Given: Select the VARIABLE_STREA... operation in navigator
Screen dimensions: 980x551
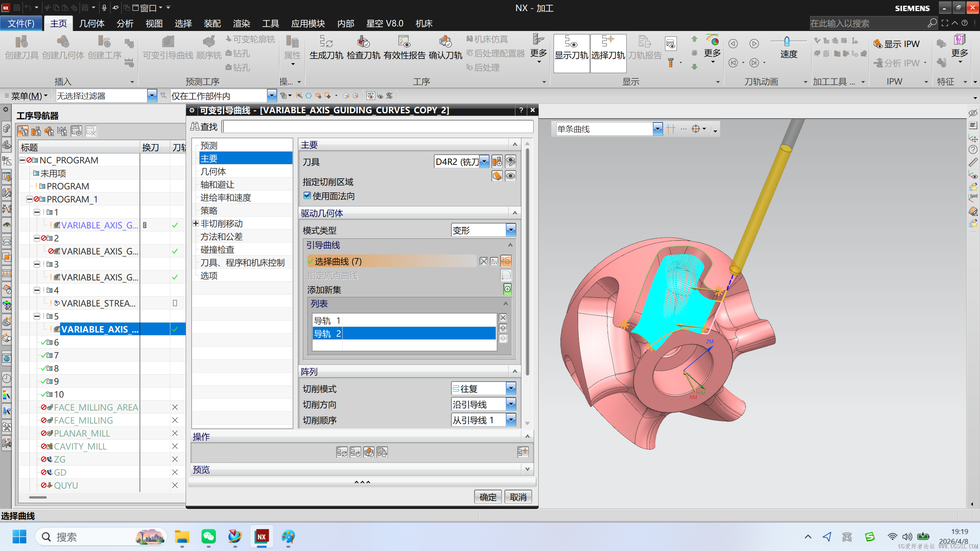Looking at the screenshot, I should [98, 303].
